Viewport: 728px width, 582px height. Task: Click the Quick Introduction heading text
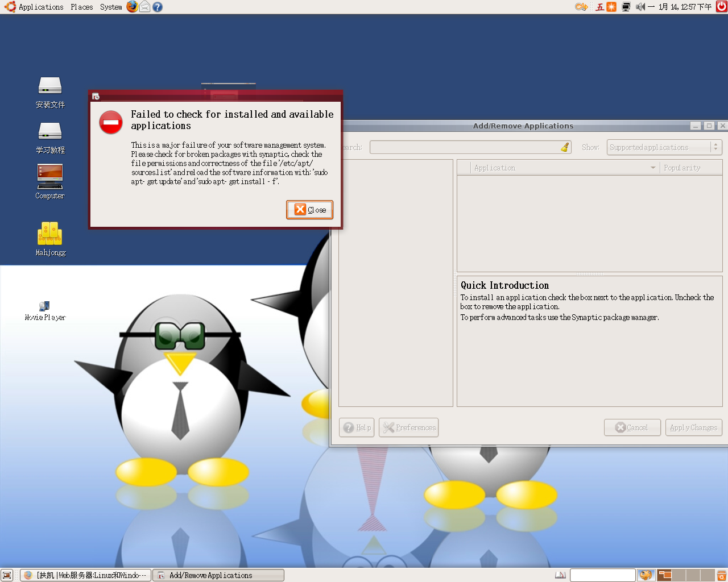click(504, 285)
